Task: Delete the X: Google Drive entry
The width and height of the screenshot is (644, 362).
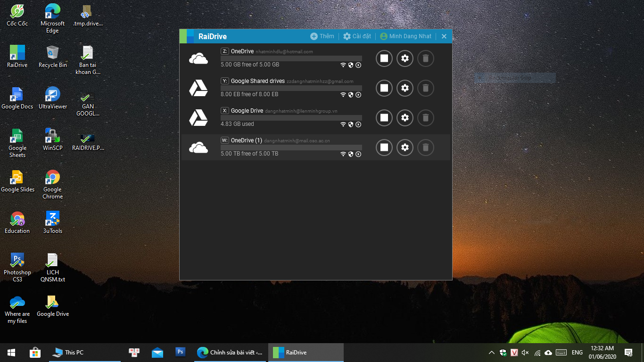Action: pos(425,118)
